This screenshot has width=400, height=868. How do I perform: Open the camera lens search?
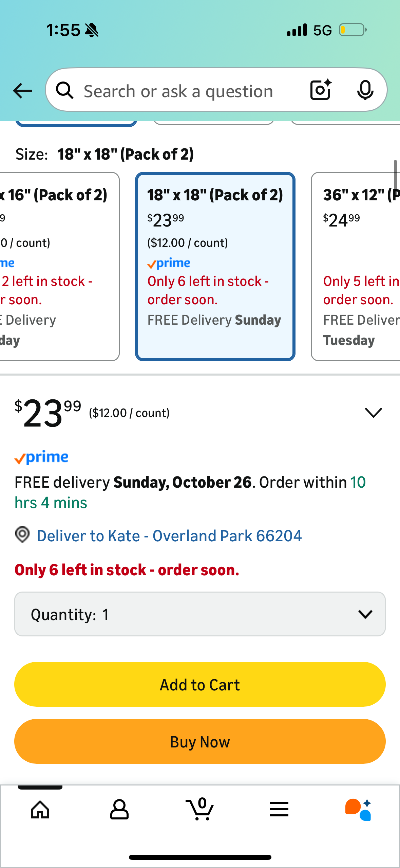[x=321, y=90]
